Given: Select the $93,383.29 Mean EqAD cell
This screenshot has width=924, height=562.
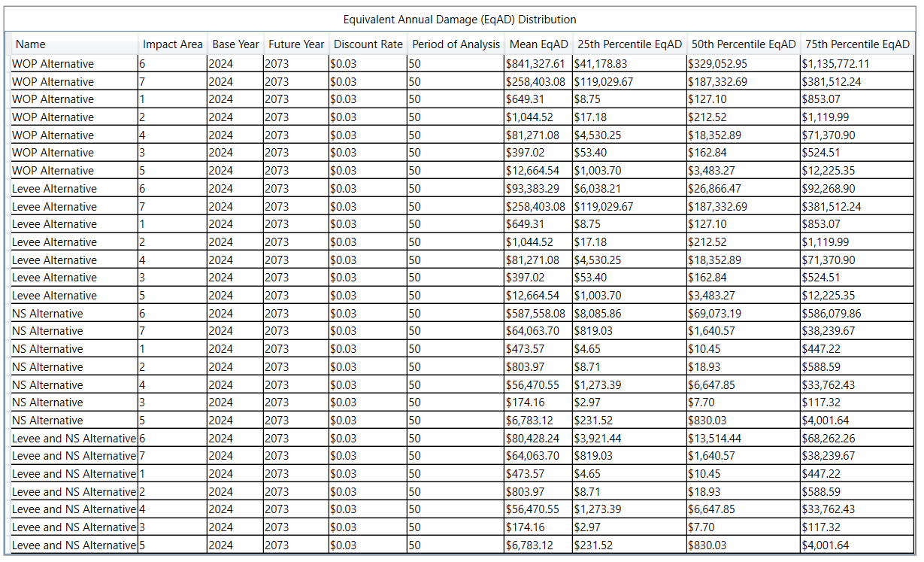Looking at the screenshot, I should [538, 189].
